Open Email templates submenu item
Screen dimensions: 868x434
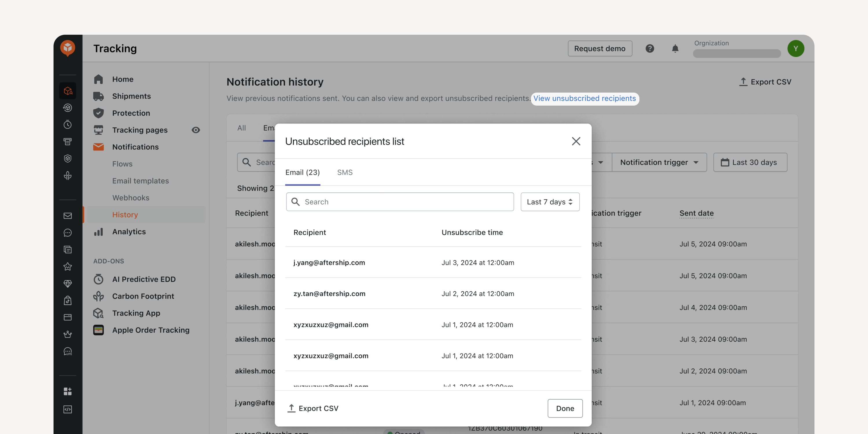(141, 181)
